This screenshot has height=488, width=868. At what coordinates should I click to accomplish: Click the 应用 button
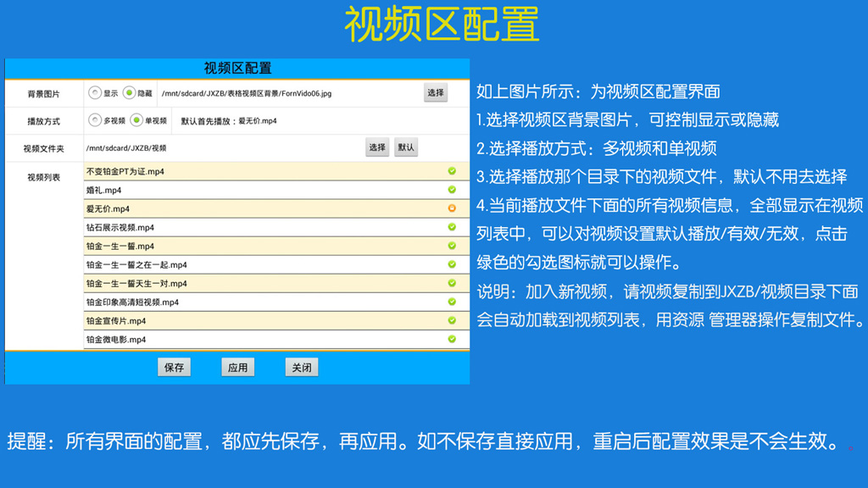[x=237, y=368]
